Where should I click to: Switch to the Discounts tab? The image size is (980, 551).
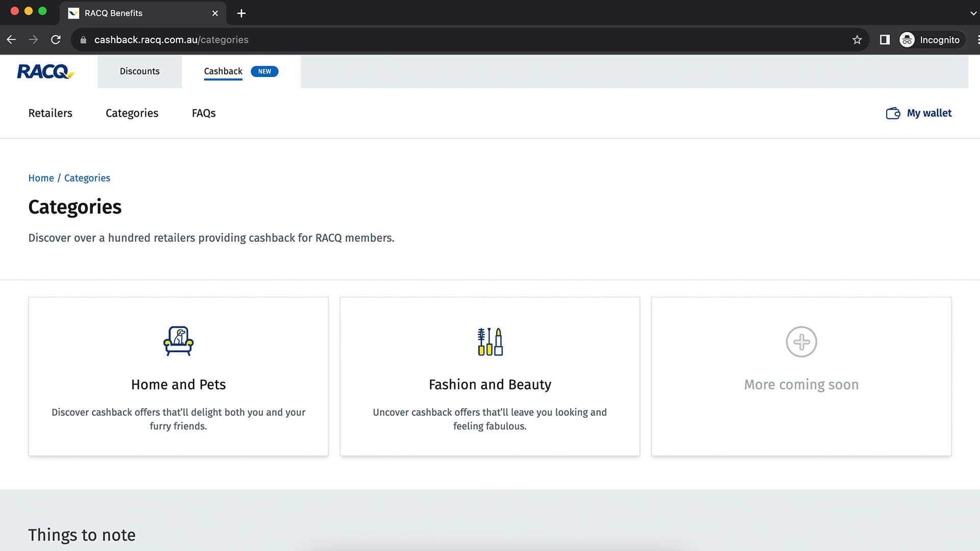(x=139, y=71)
